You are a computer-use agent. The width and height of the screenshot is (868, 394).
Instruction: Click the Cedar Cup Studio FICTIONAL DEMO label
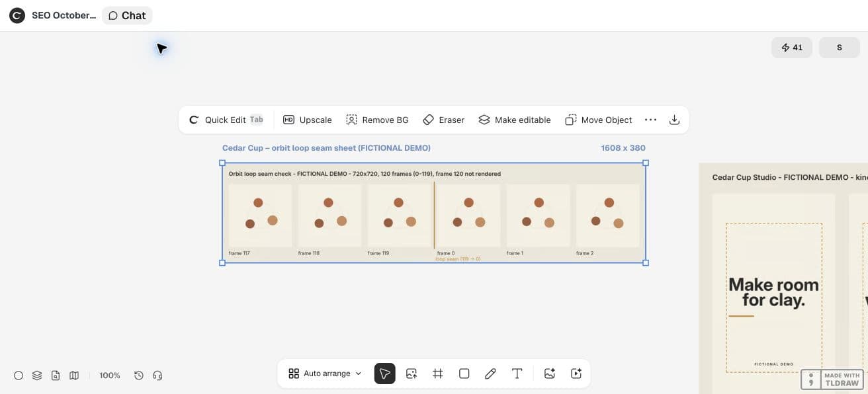[790, 177]
